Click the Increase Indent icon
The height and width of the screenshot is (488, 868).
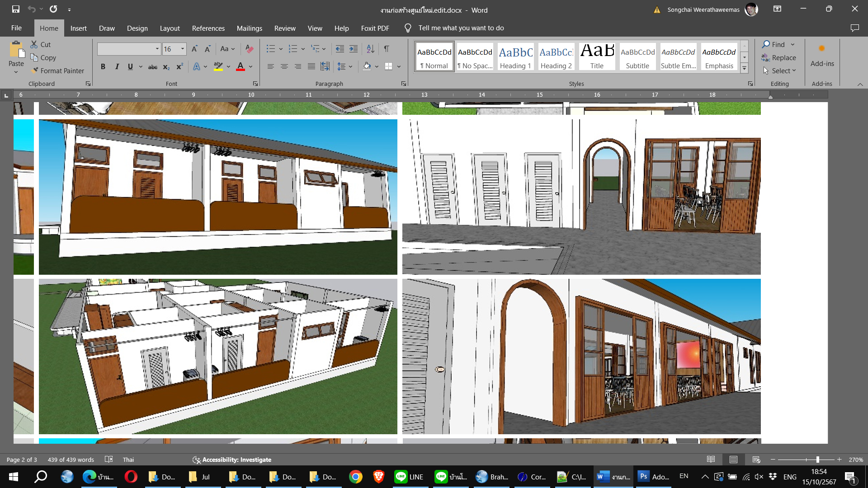(354, 49)
